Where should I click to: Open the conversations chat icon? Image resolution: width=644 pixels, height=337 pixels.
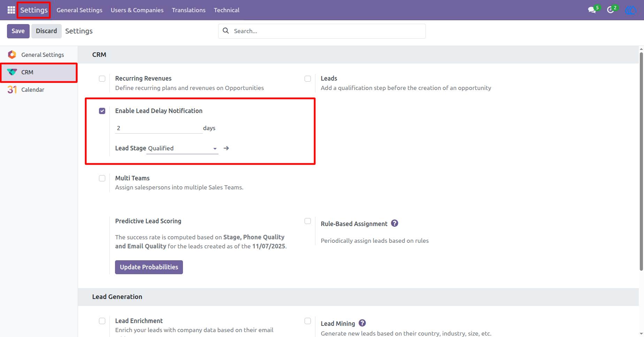tap(592, 10)
